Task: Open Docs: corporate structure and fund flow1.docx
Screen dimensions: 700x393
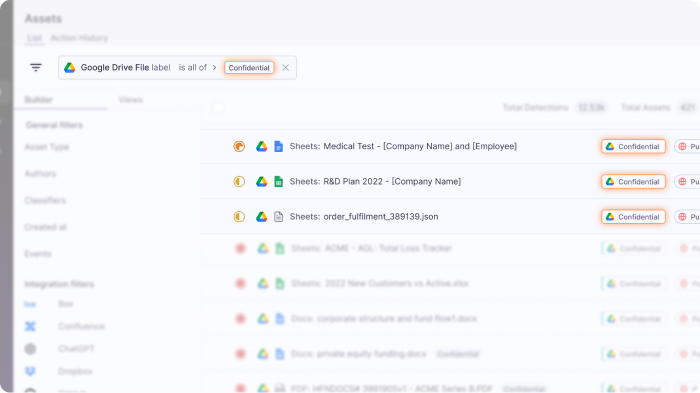Action: pyautogui.click(x=383, y=319)
